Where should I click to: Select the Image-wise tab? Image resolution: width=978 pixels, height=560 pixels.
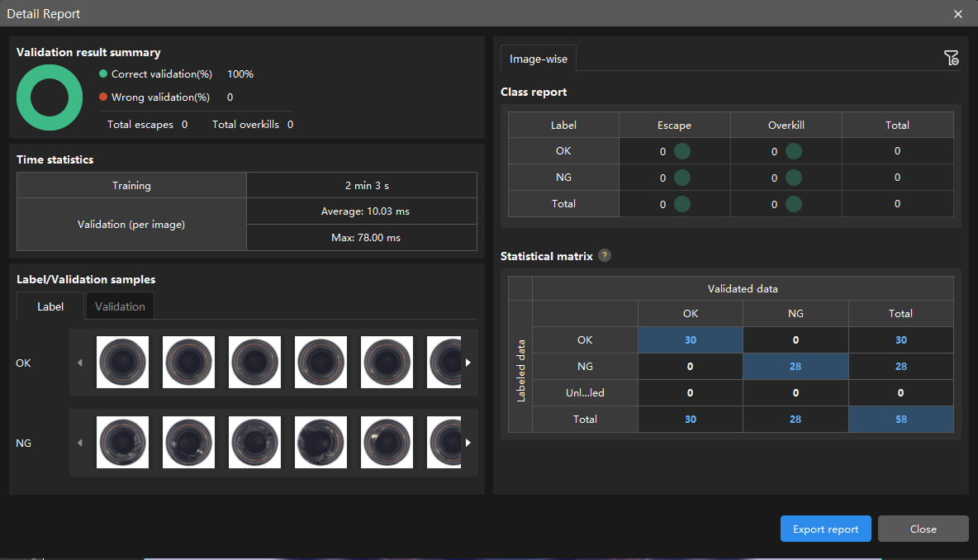(539, 59)
